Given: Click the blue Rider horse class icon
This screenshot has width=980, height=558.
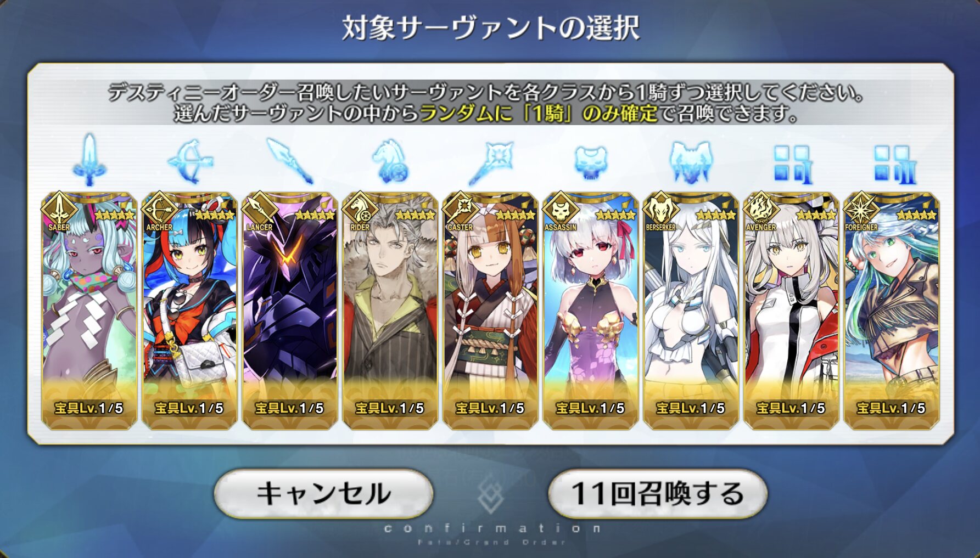Looking at the screenshot, I should (390, 162).
